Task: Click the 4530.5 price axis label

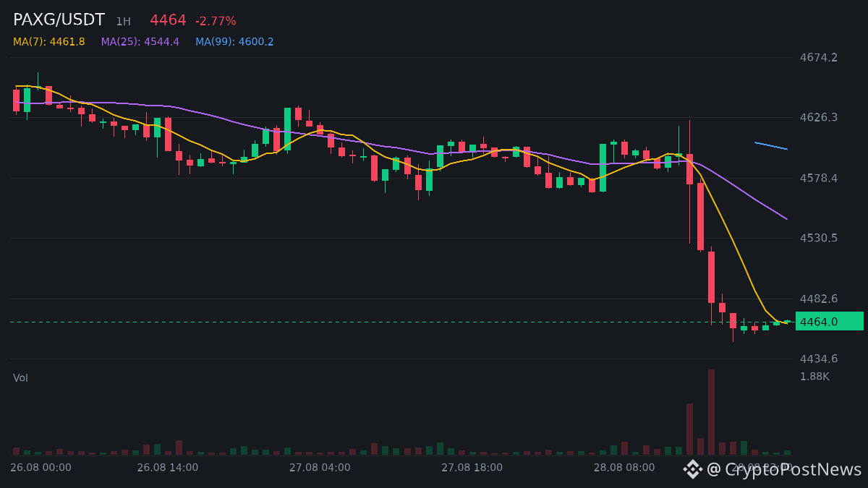Action: pos(818,238)
